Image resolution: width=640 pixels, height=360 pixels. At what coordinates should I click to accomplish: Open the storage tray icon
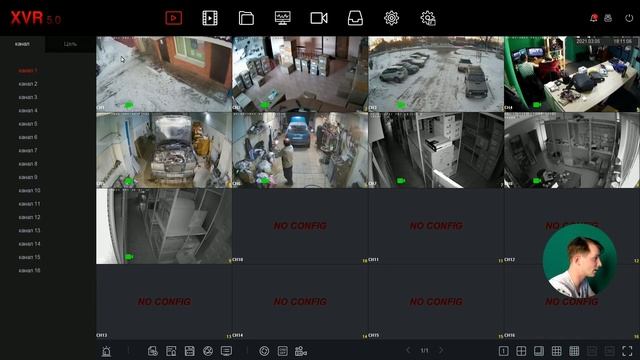click(x=355, y=18)
